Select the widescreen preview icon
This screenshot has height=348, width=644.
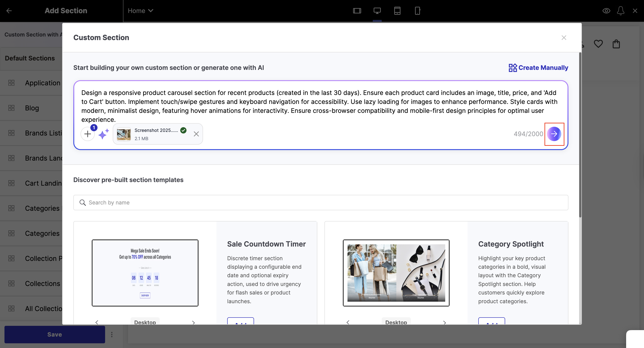pyautogui.click(x=357, y=11)
